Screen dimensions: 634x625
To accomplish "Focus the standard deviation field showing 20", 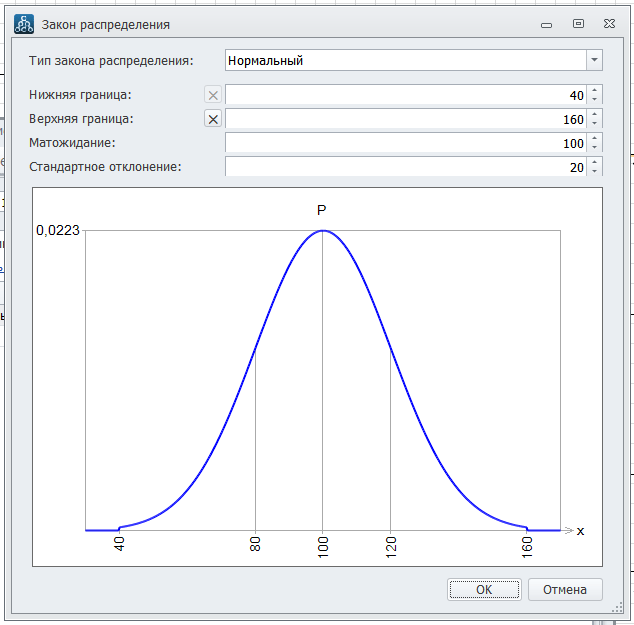I will 405,167.
